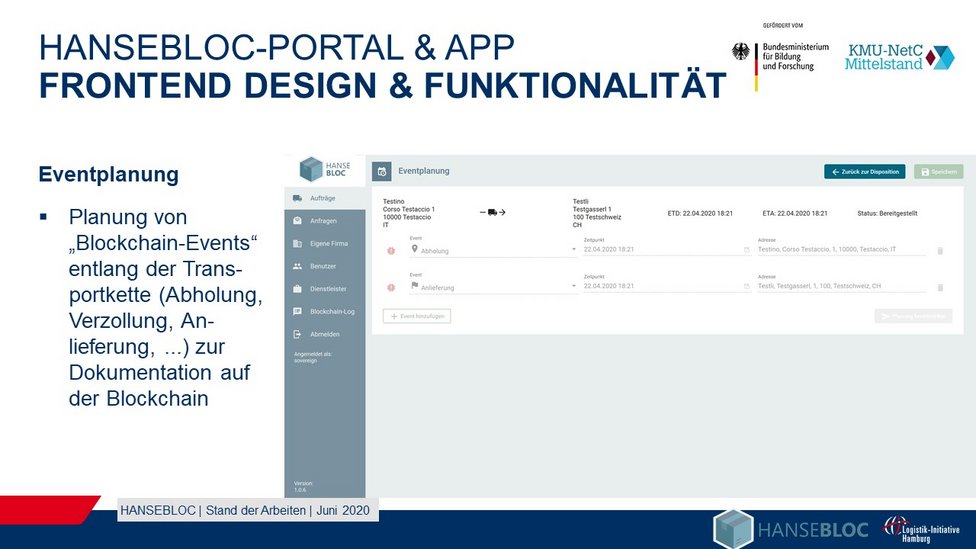This screenshot has height=549, width=976.
Task: Delete the Anlieferung event via trash icon
Action: 940,288
